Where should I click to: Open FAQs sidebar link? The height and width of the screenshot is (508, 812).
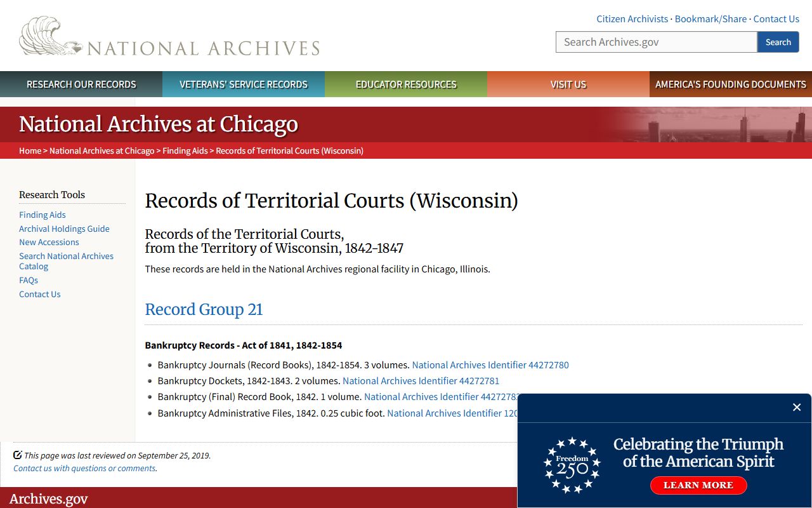[29, 280]
